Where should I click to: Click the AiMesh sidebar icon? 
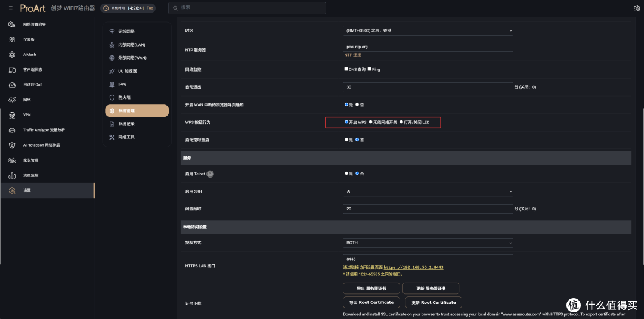click(12, 55)
